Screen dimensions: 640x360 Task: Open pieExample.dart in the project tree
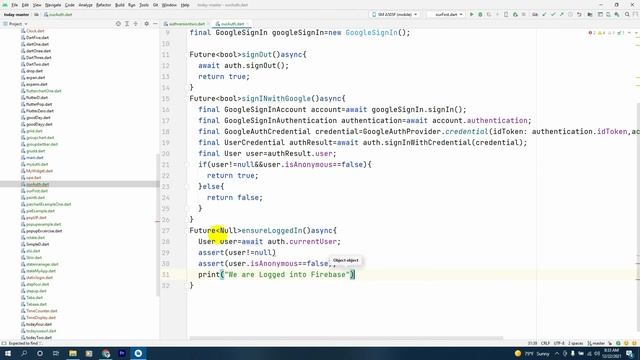point(40,211)
